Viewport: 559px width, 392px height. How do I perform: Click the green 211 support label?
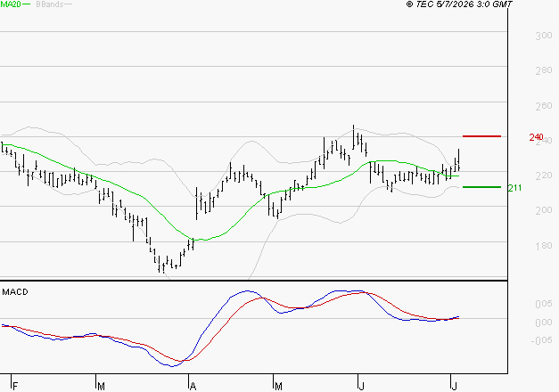[x=514, y=188]
